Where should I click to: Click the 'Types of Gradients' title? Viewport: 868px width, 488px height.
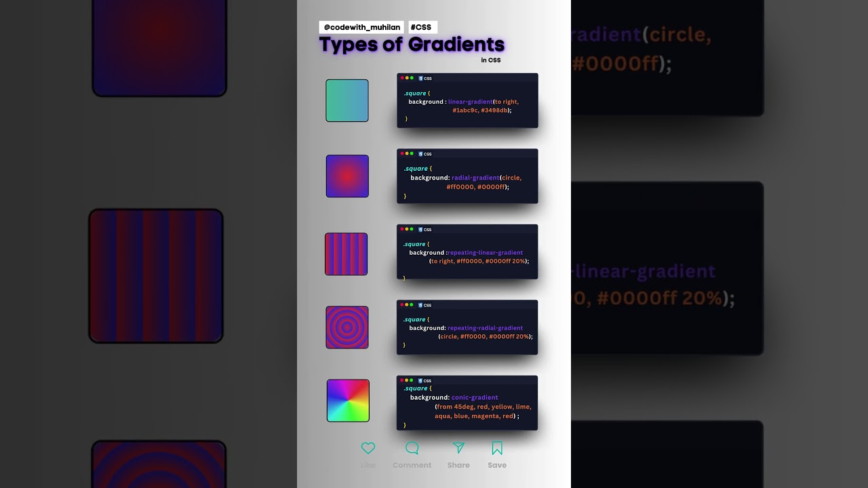coord(412,44)
